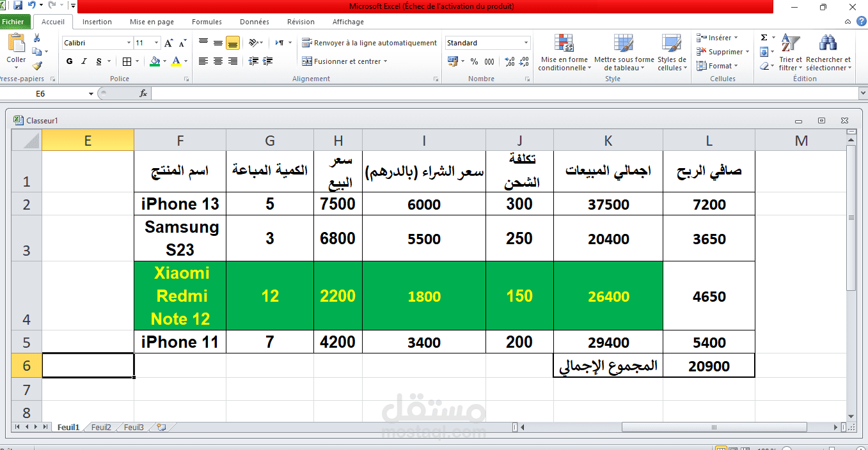The height and width of the screenshot is (450, 868).
Task: Click the increase decimal icon
Action: point(510,61)
